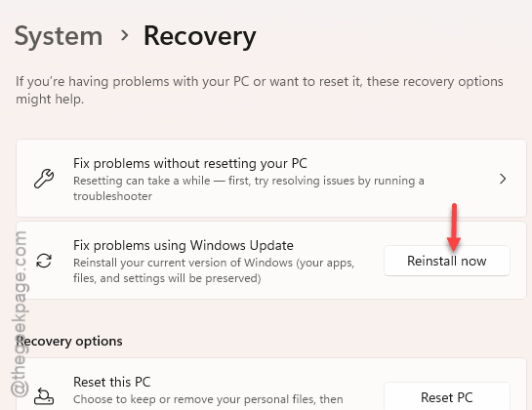This screenshot has height=410, width=532.
Task: Click the Recovery options section header
Action: 69,341
